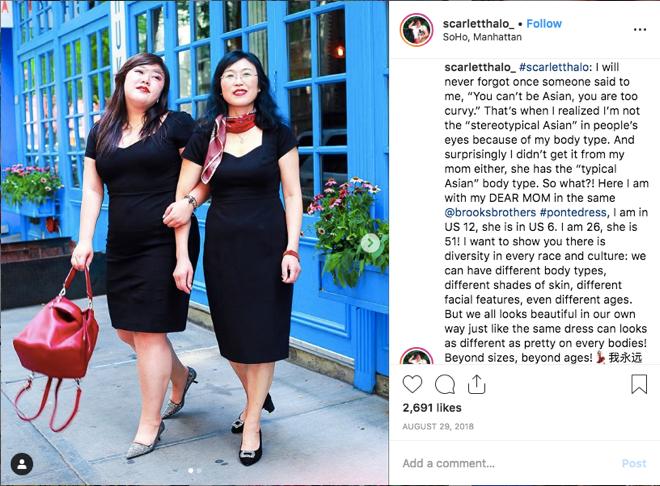The height and width of the screenshot is (486, 660).
Task: Open the August 29, 2018 timestamp link
Action: [438, 427]
